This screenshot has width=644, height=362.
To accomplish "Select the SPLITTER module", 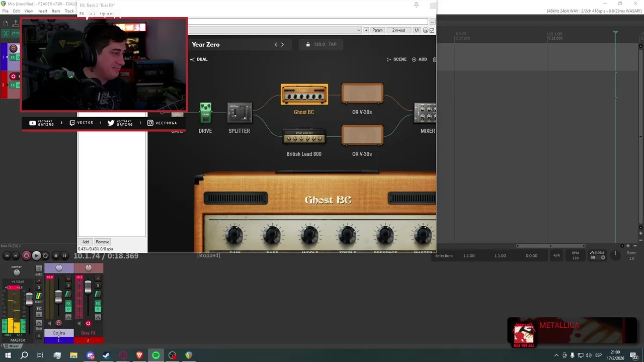I will point(239,113).
